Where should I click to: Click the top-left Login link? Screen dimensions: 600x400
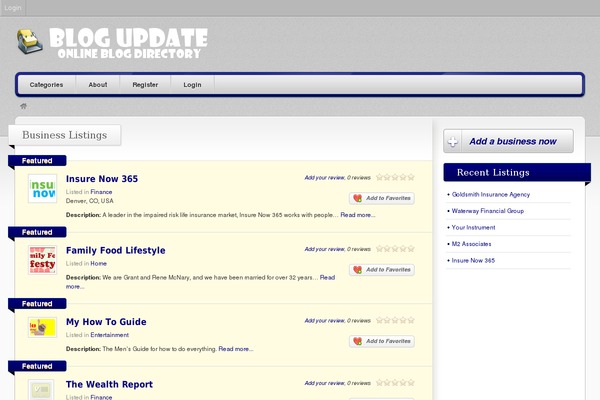point(13,8)
